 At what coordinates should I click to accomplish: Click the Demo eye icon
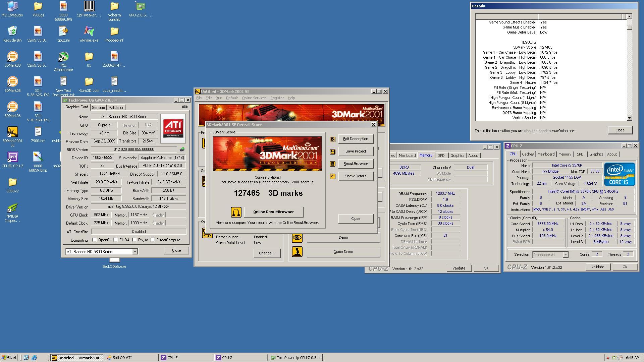(297, 238)
